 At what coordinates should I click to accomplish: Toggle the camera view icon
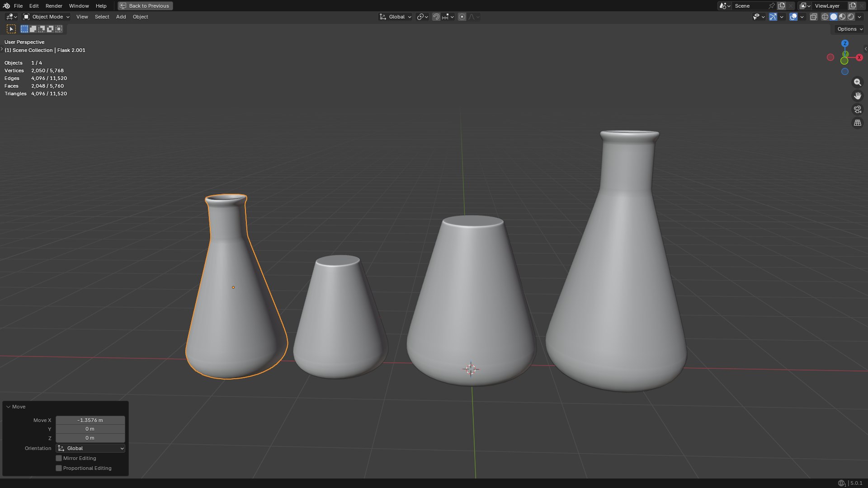point(857,109)
